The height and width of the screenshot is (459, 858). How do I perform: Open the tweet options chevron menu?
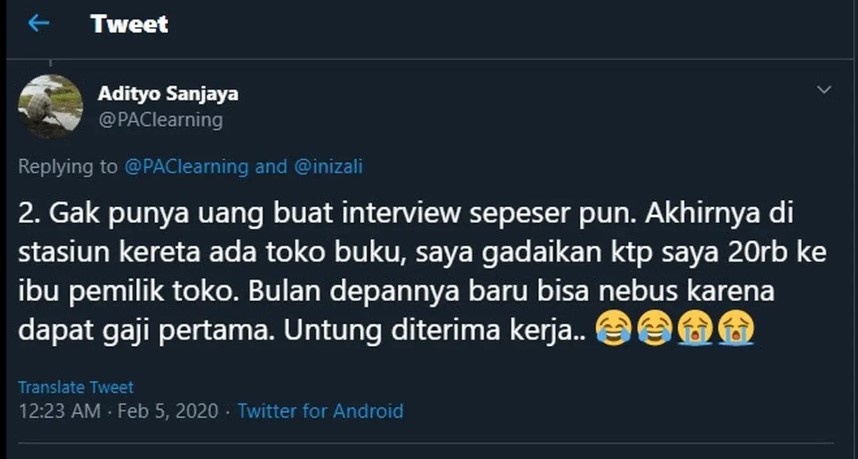click(824, 90)
